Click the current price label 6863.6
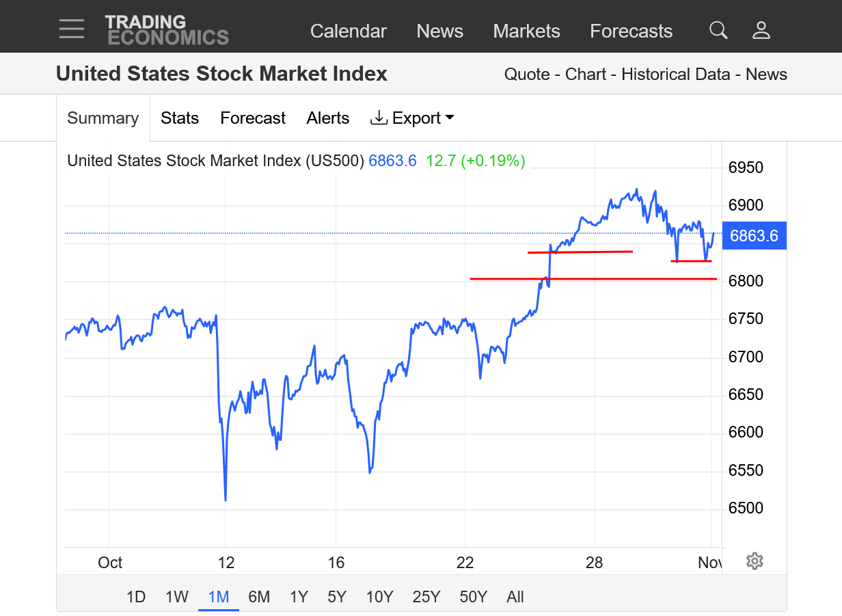Viewport: 842px width, 616px height. 754,236
